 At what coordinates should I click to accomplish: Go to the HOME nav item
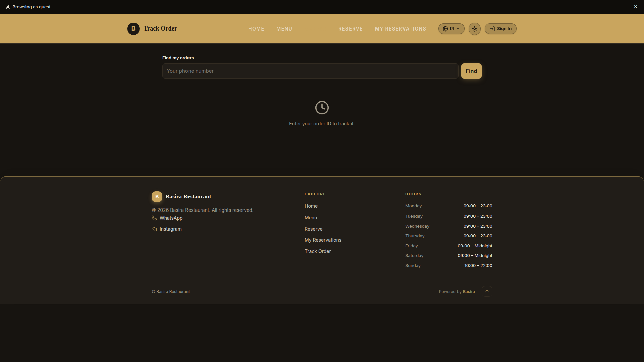tap(256, 29)
